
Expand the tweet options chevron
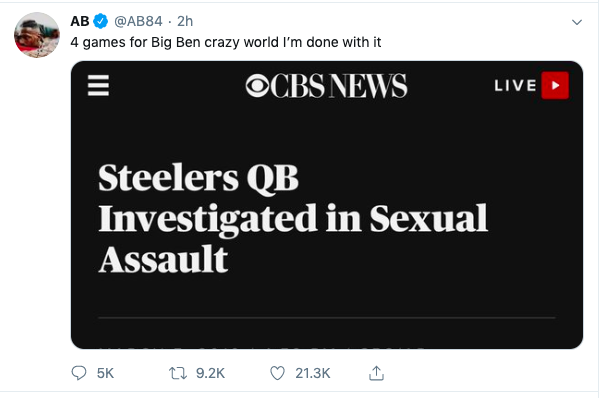tap(577, 22)
